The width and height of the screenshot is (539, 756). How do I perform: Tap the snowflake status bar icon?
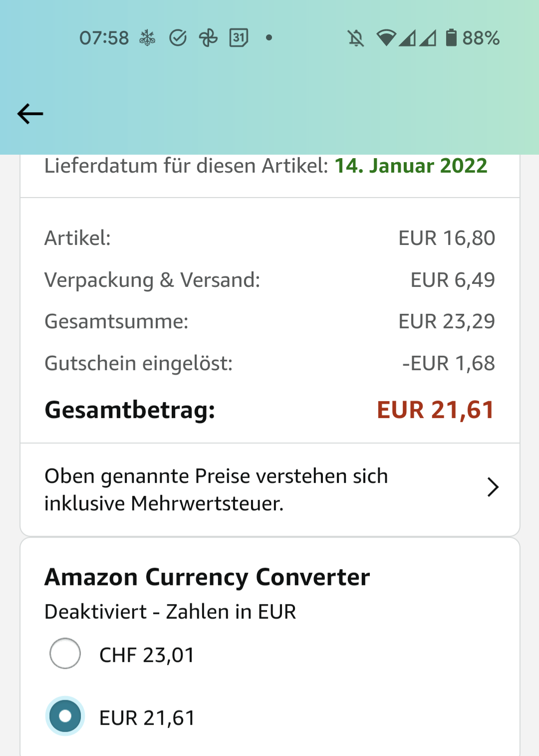point(147,37)
